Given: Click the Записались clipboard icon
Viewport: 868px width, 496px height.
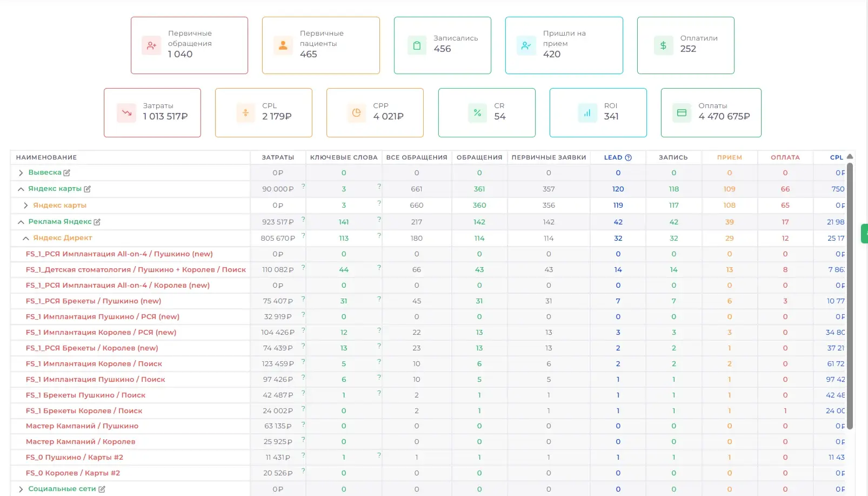Looking at the screenshot, I should pos(417,45).
